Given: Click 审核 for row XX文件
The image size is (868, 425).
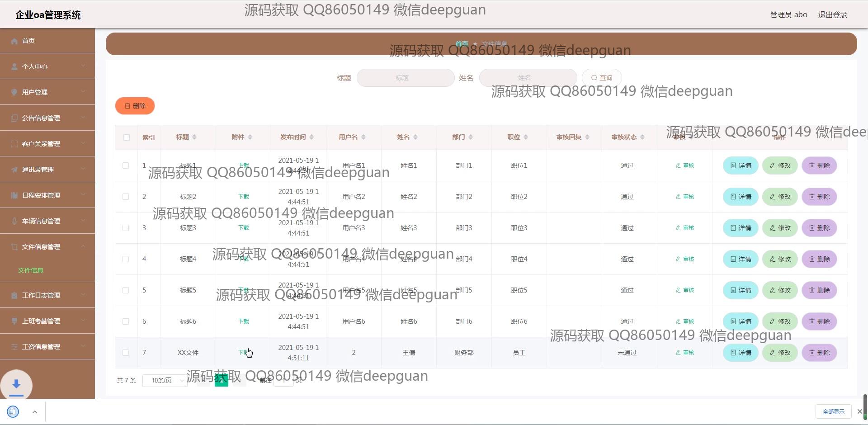Looking at the screenshot, I should pyautogui.click(x=685, y=353).
